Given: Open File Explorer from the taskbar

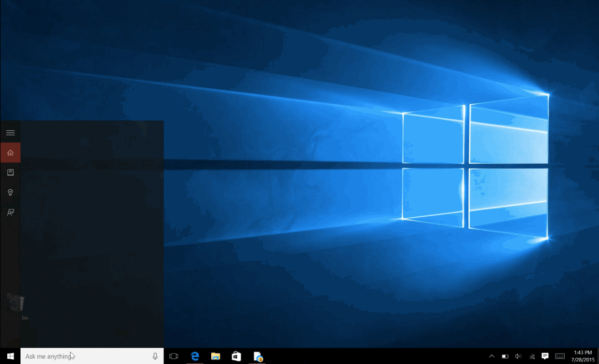Looking at the screenshot, I should [x=215, y=356].
